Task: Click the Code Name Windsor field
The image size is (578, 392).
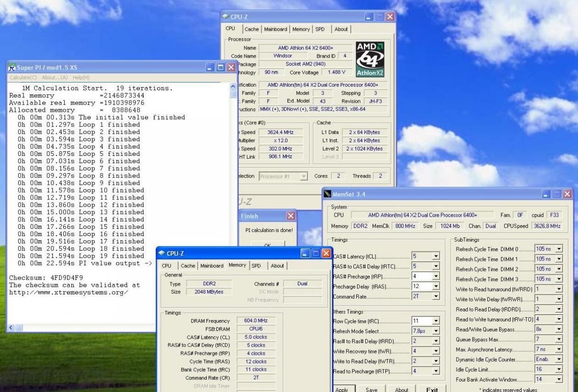Action: click(282, 56)
